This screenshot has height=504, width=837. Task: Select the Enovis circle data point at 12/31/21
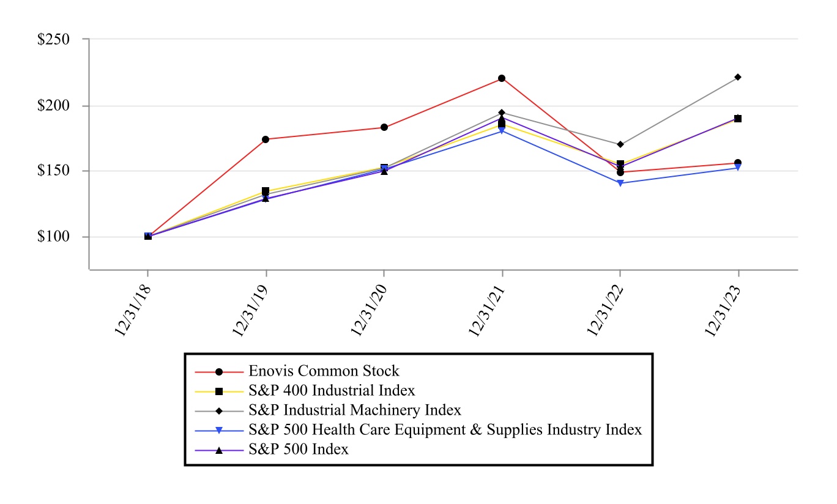click(x=502, y=78)
